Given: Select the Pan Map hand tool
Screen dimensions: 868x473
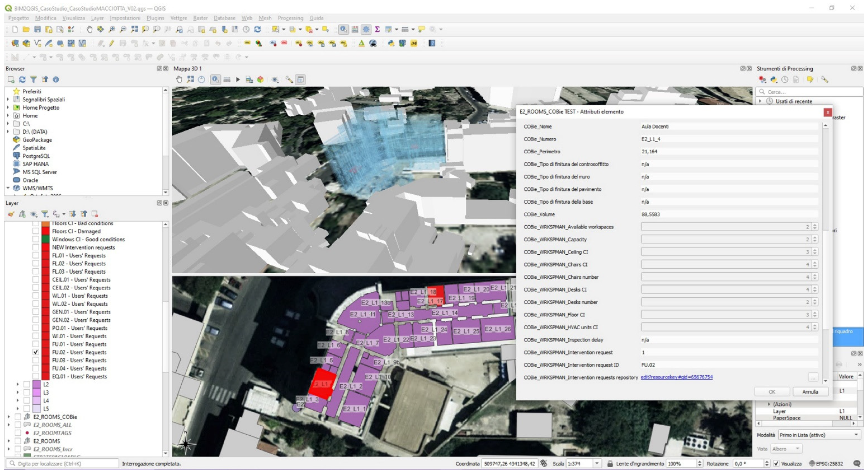Looking at the screenshot, I should (89, 29).
